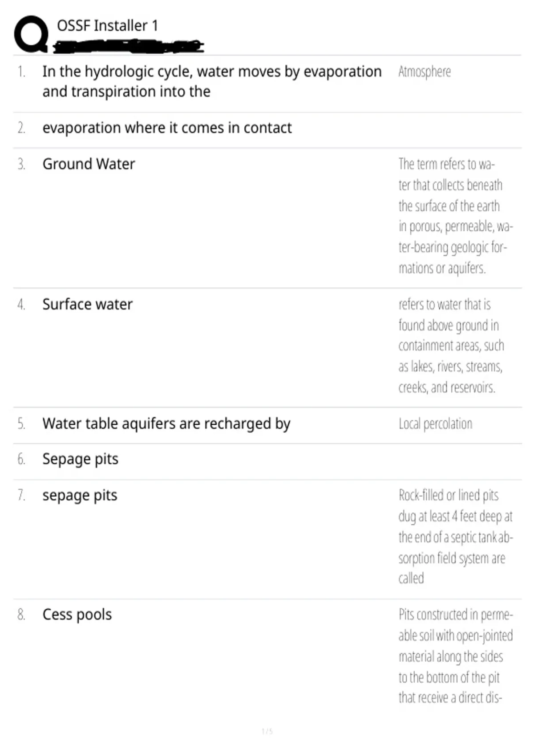Click the Surface water term

pos(87,305)
